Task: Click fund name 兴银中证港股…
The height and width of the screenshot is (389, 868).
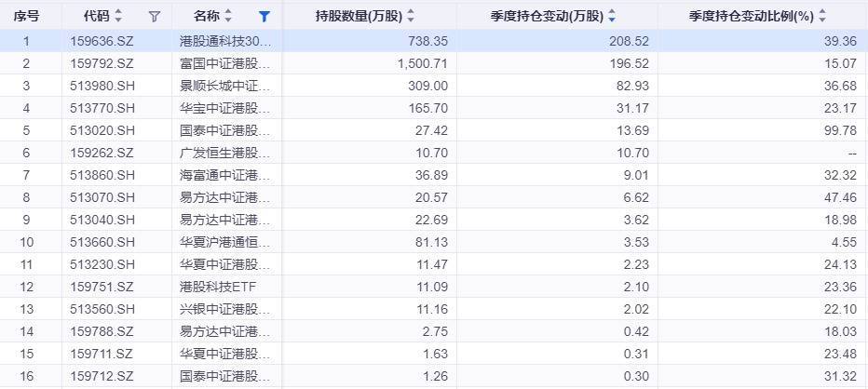Action: point(226,309)
